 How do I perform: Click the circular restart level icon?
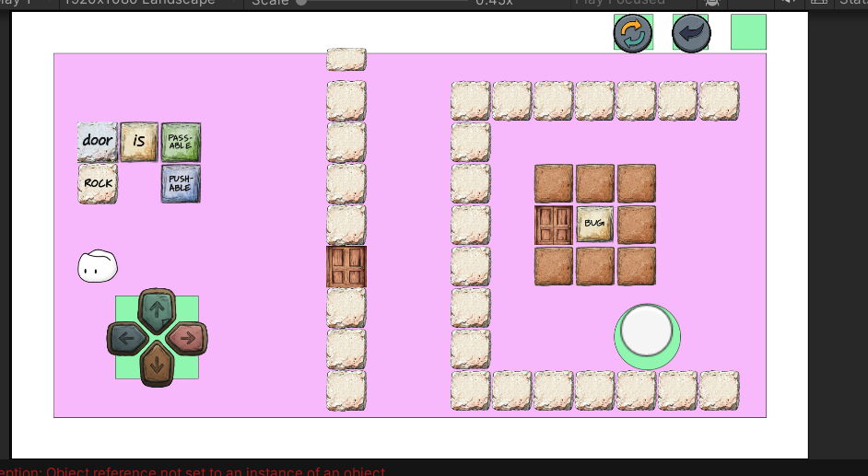pyautogui.click(x=632, y=33)
